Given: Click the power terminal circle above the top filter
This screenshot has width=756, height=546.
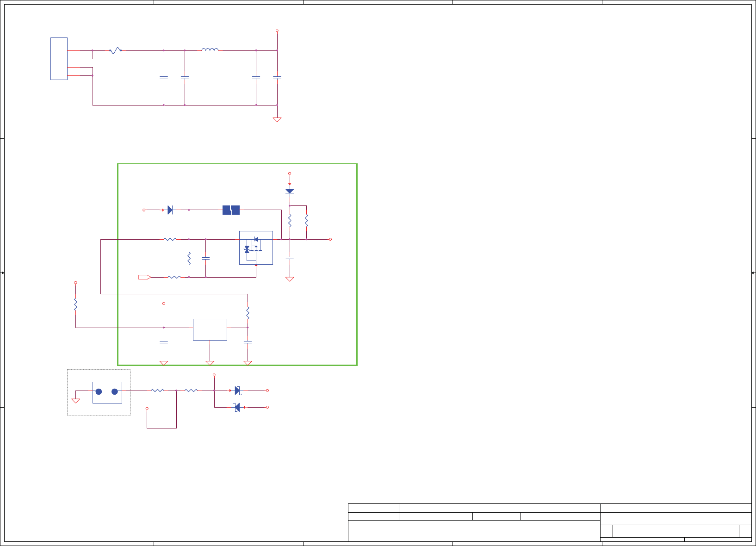Looking at the screenshot, I should [x=277, y=31].
